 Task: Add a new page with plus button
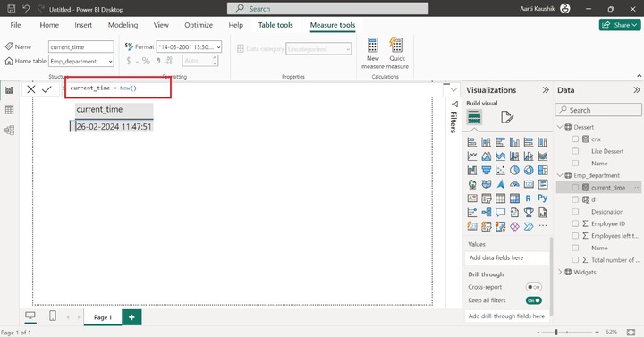coord(131,317)
